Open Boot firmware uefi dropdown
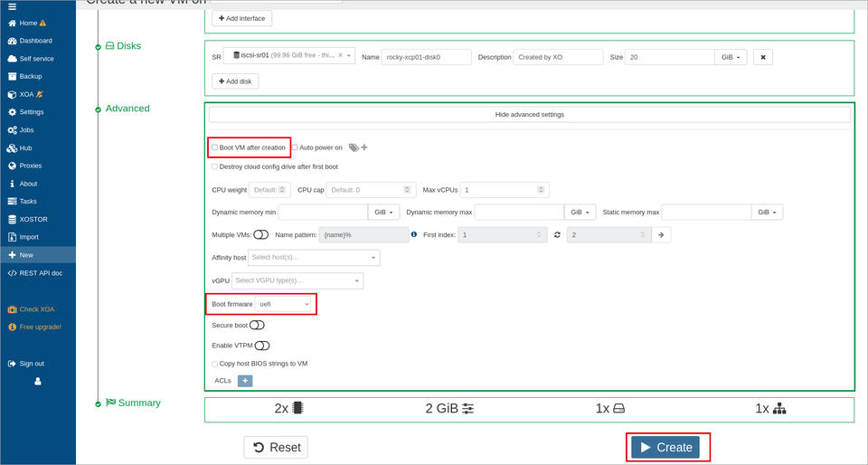Screen dimensions: 868x465 click(283, 305)
